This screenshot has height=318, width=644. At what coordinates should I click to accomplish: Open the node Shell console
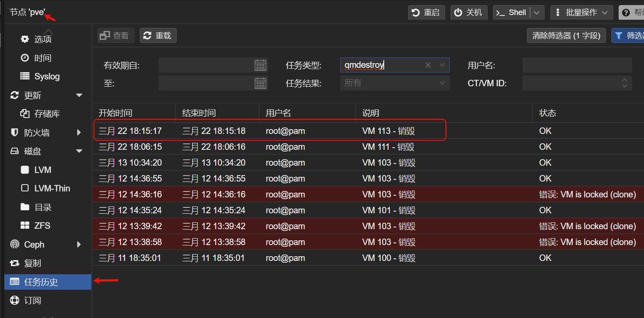pyautogui.click(x=512, y=12)
